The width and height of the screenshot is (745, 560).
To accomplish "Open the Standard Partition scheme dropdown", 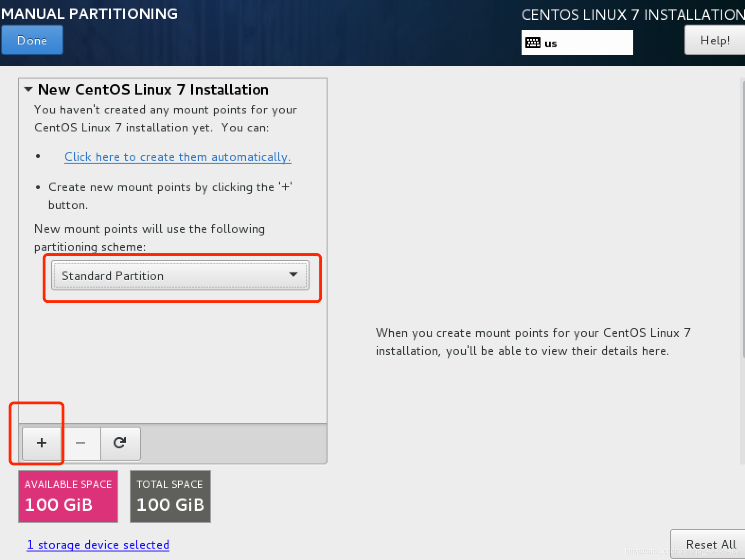I will [180, 276].
